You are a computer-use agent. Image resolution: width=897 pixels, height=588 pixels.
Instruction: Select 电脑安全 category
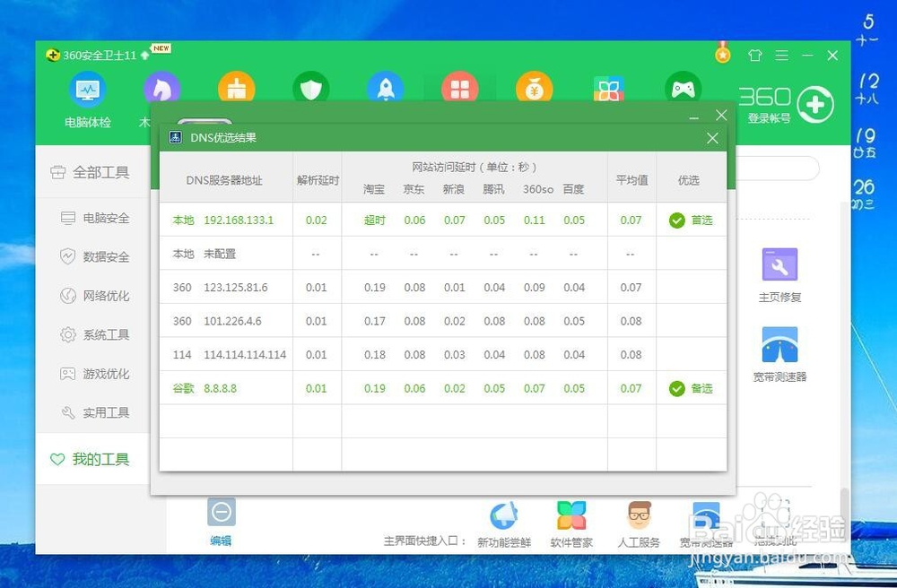pyautogui.click(x=95, y=218)
